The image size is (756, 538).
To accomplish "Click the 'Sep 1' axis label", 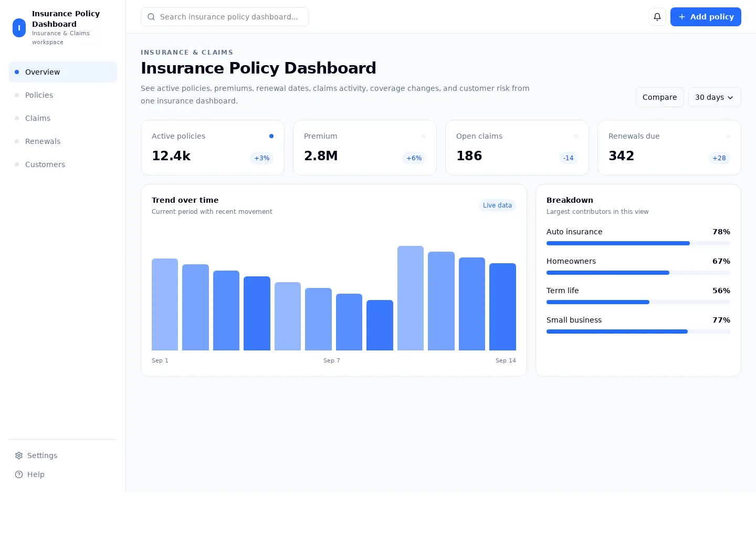I will [160, 360].
